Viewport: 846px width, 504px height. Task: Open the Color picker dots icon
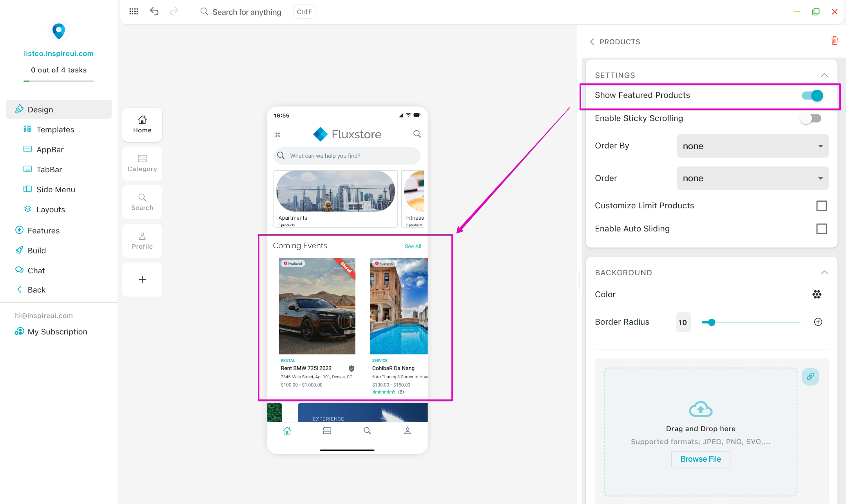tap(817, 294)
